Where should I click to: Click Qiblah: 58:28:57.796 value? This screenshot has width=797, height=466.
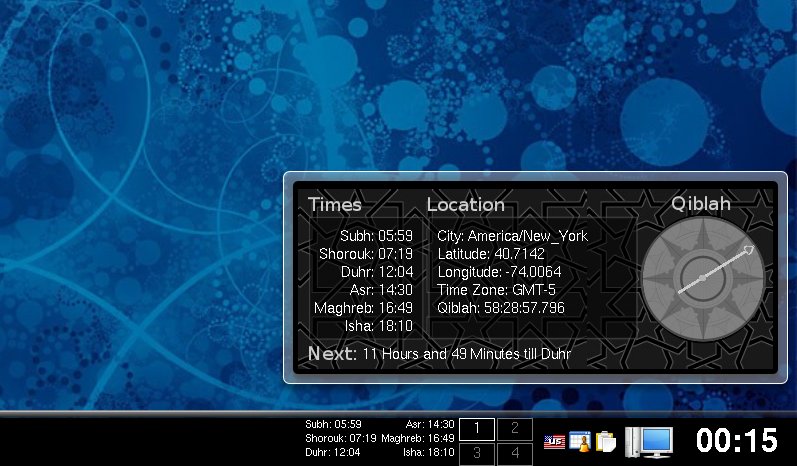point(501,308)
